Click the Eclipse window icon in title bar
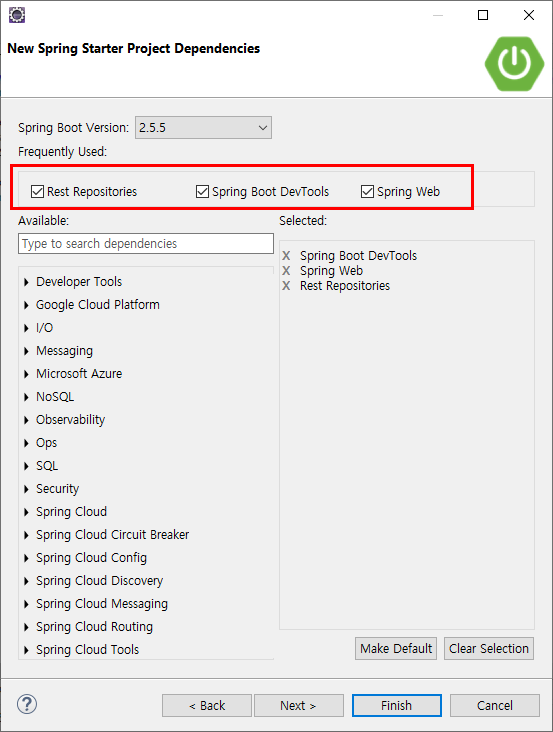Viewport: 553px width, 732px height. point(17,15)
